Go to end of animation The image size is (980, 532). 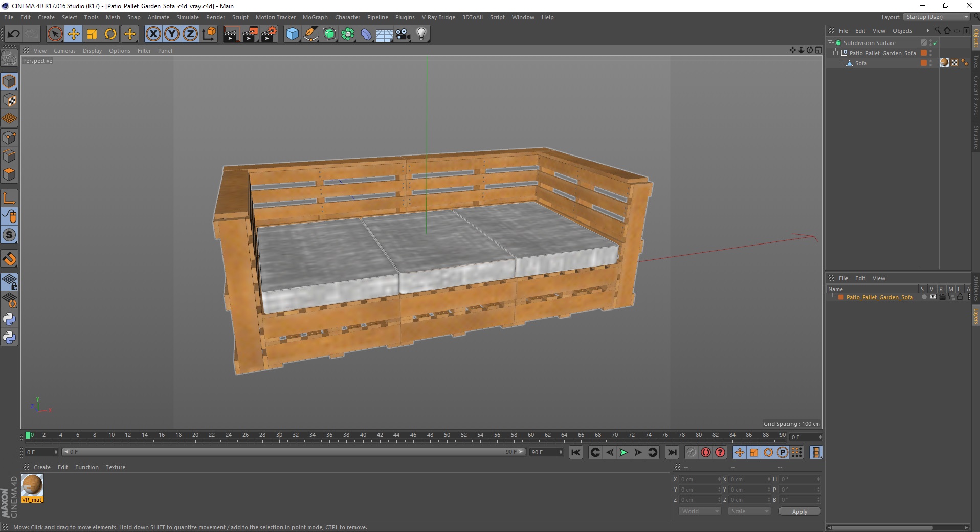[x=672, y=452]
